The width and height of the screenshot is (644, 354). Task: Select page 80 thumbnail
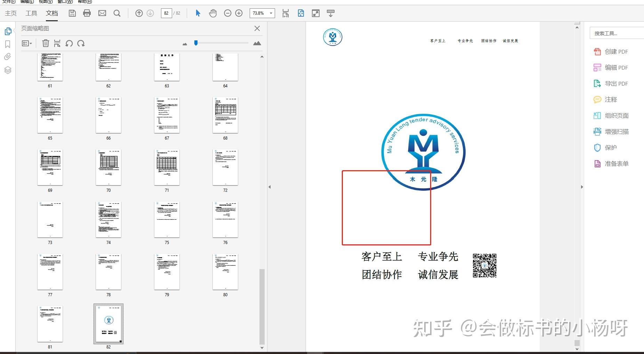[x=225, y=272]
